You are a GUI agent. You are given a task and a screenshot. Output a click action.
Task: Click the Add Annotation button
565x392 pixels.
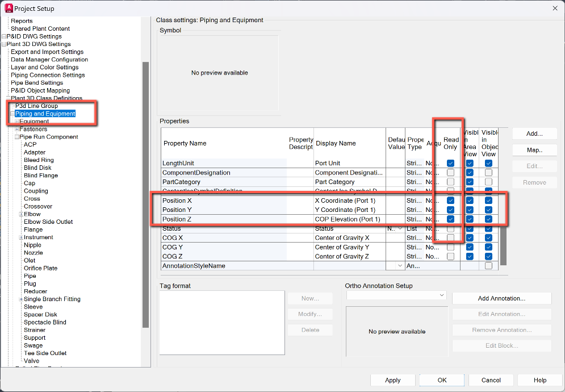pyautogui.click(x=501, y=298)
